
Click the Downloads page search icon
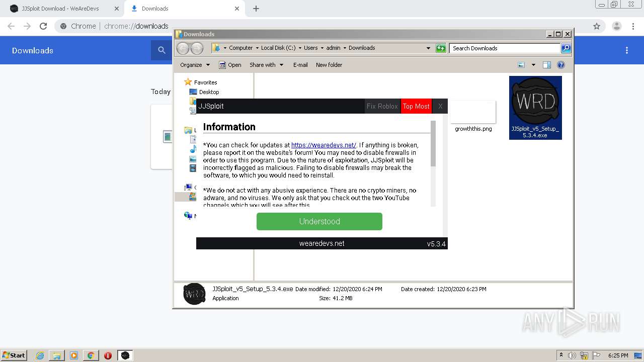[162, 50]
